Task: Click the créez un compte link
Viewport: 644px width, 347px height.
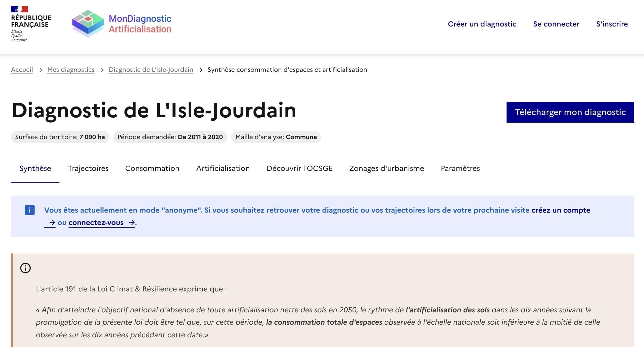Action: tap(561, 210)
